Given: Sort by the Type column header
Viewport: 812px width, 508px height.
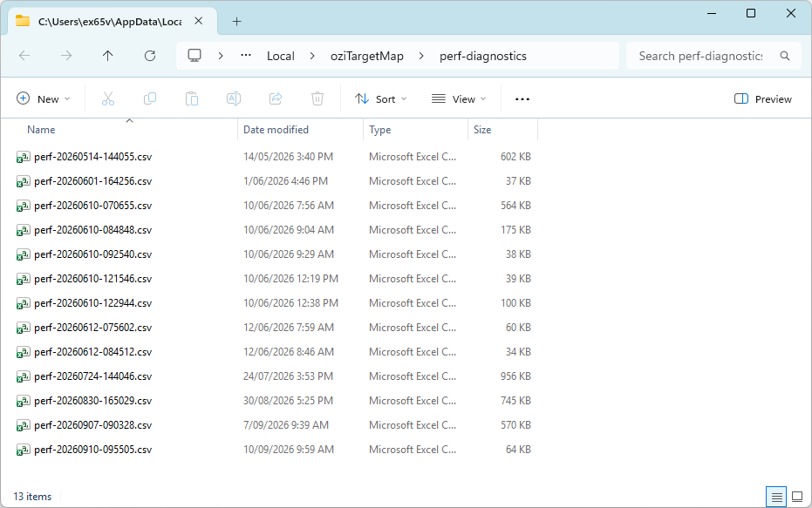Looking at the screenshot, I should (x=380, y=130).
